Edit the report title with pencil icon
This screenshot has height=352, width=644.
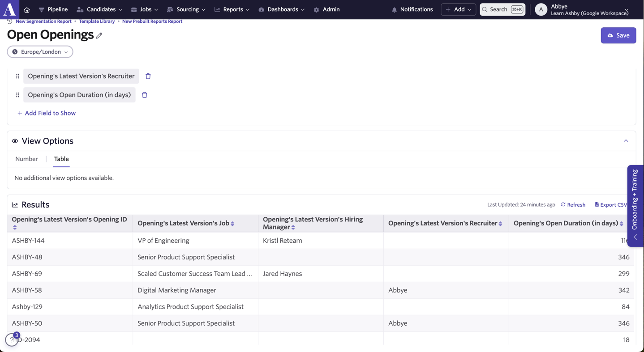(99, 35)
